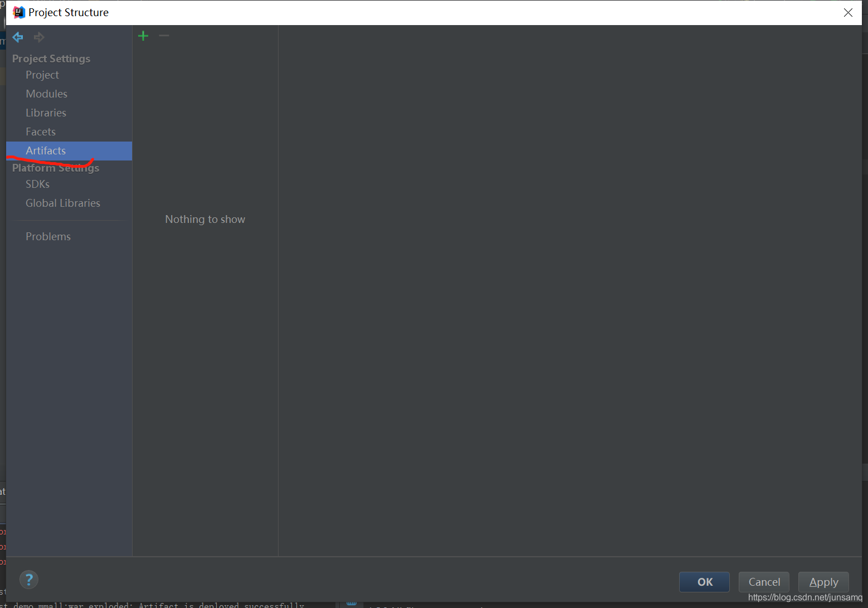The width and height of the screenshot is (868, 608).
Task: Select Facets in the sidebar
Action: (69, 132)
